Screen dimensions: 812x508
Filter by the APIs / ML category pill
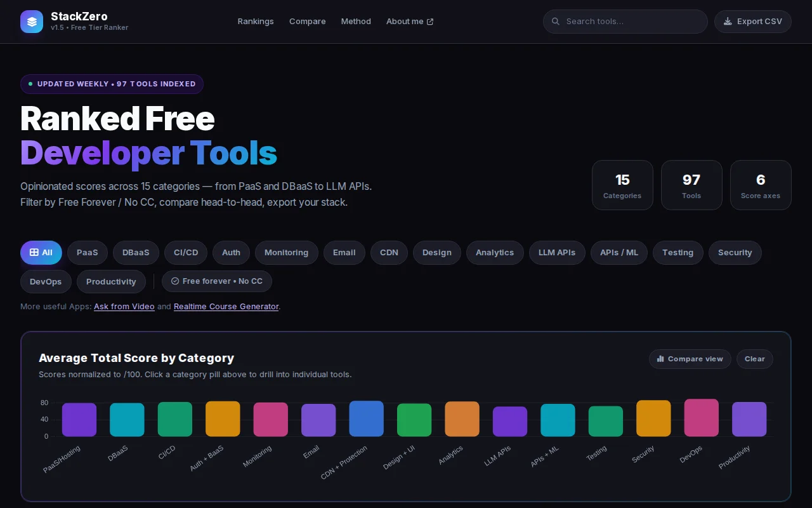click(619, 253)
